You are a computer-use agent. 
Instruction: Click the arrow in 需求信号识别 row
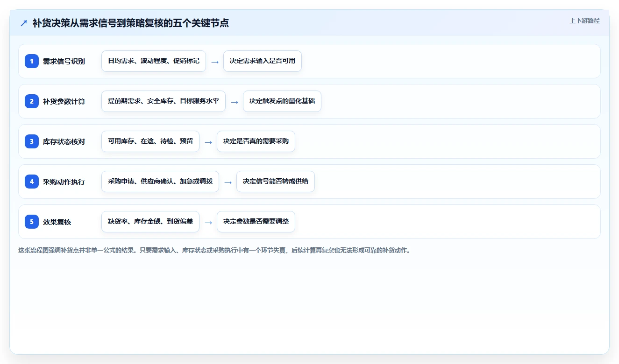215,62
